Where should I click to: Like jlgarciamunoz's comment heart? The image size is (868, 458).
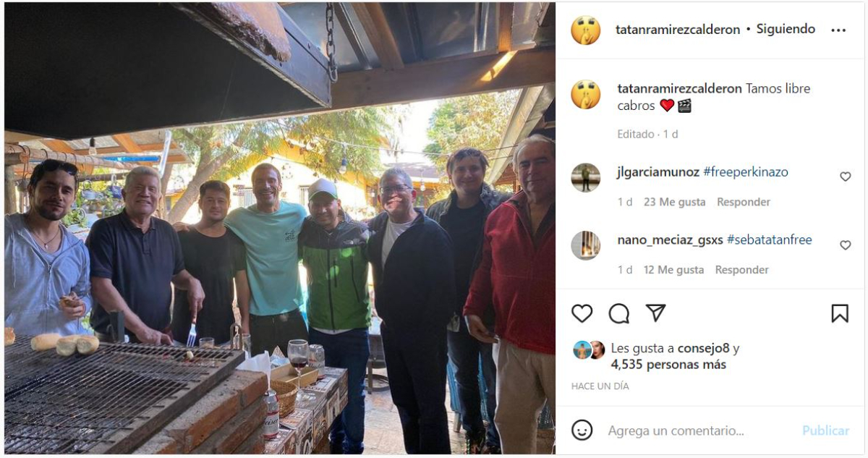pos(846,177)
